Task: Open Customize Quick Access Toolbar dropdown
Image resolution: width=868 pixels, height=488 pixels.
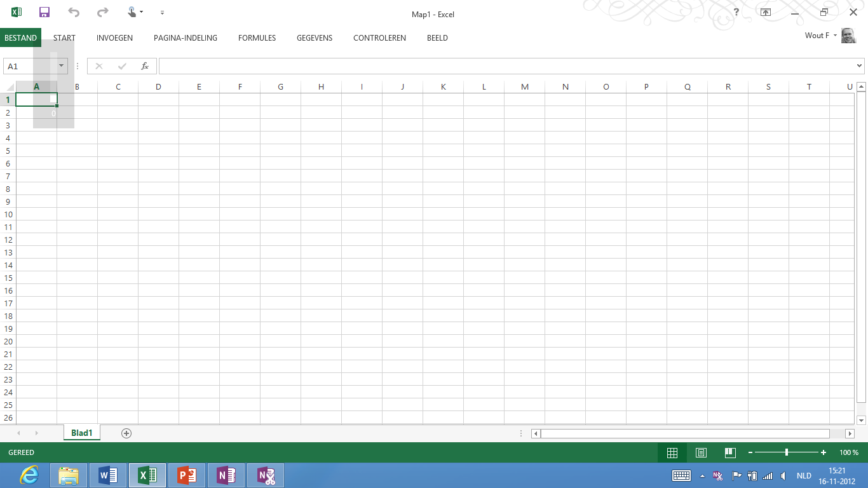Action: 163,13
